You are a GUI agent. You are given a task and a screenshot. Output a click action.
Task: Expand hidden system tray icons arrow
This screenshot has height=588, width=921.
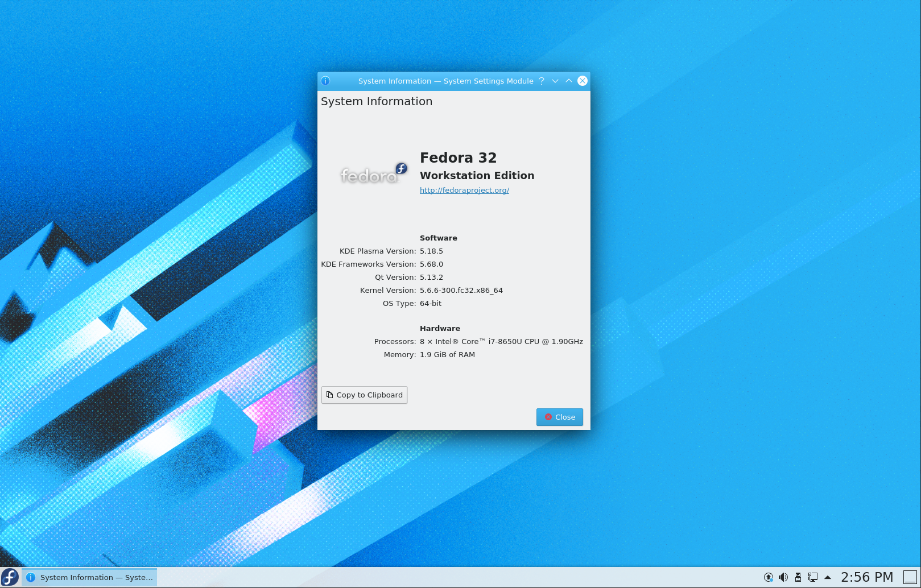(x=828, y=577)
